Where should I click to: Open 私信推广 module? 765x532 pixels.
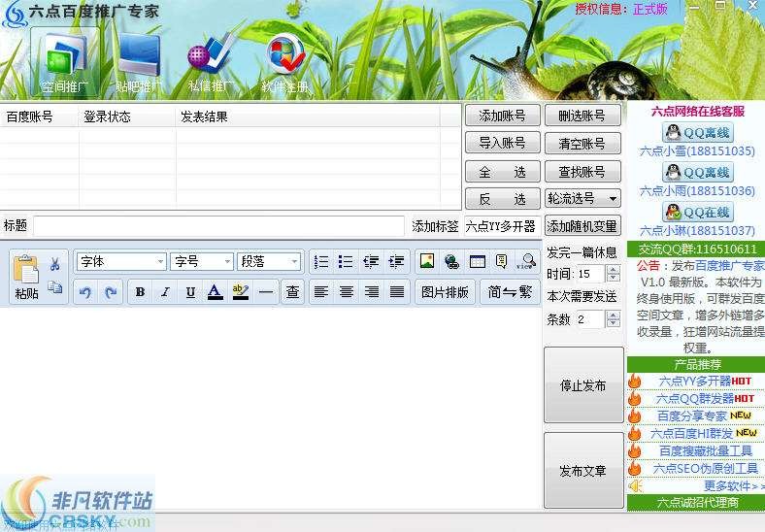[211, 62]
